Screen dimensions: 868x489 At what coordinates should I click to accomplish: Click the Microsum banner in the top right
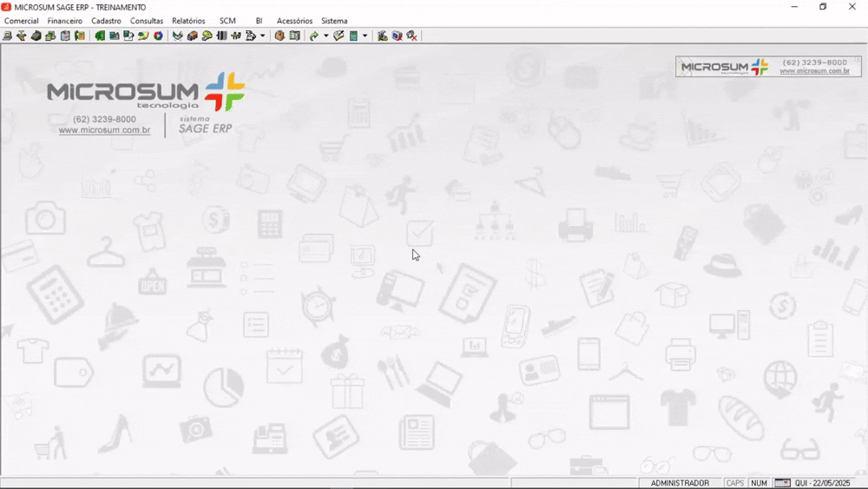pyautogui.click(x=768, y=67)
